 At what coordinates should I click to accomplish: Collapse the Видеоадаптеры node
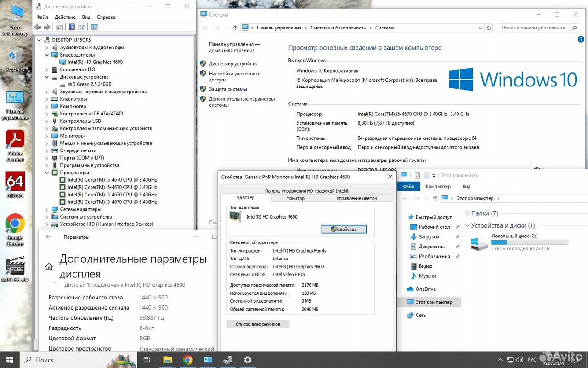tap(47, 55)
